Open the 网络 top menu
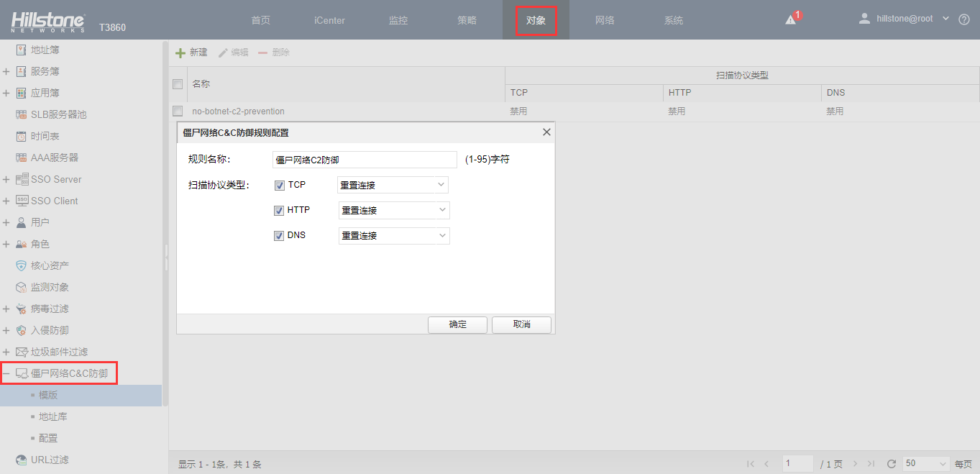This screenshot has width=980, height=474. pos(605,20)
